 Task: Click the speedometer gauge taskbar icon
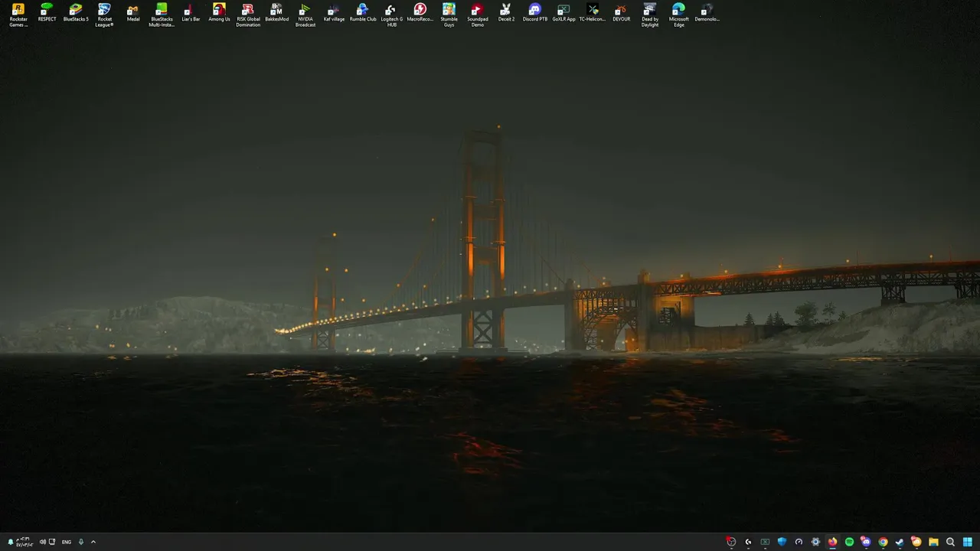pos(799,542)
